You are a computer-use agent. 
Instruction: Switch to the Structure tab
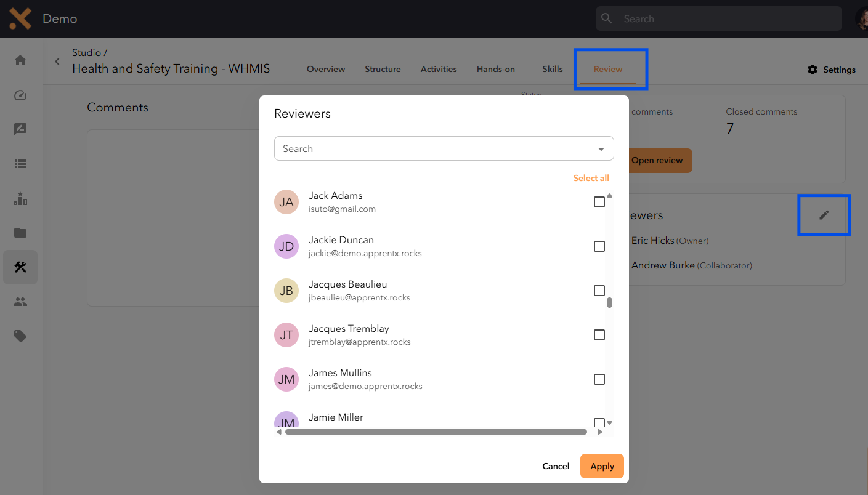383,69
